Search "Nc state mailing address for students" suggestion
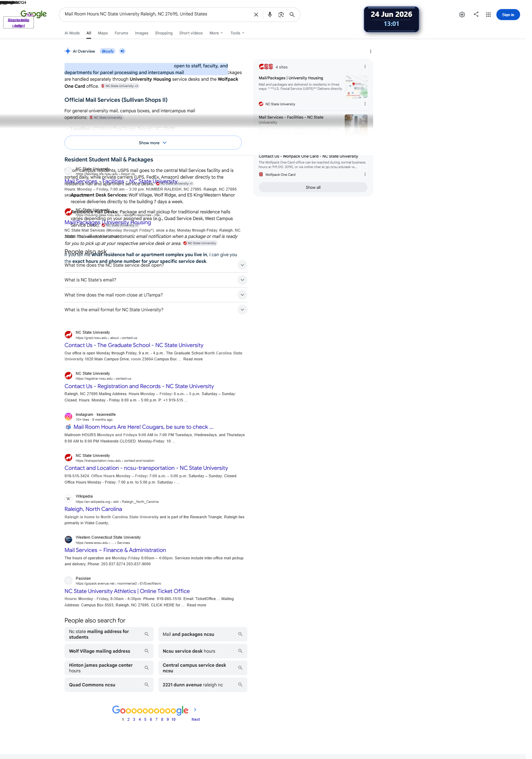Viewport: 532px width, 759px height. 109,634
